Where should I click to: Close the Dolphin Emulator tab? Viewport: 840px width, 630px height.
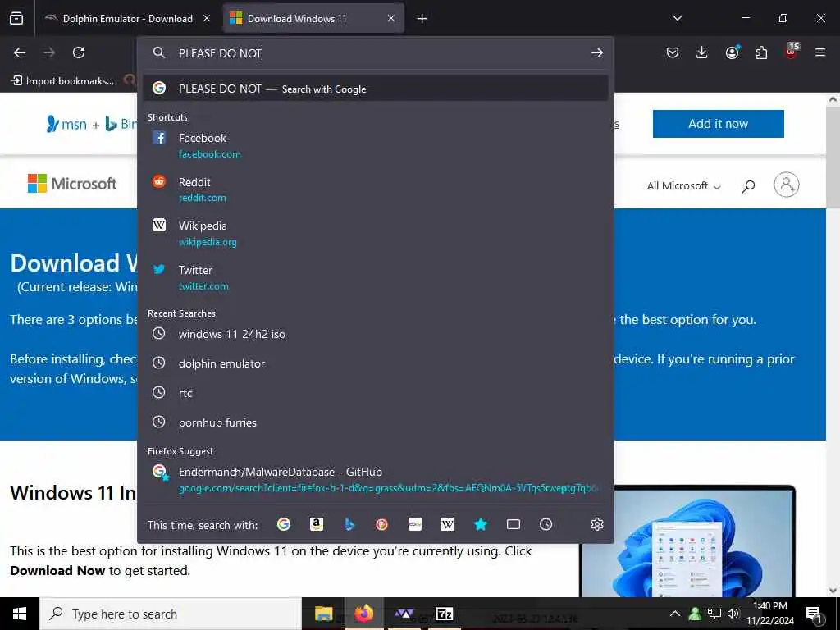207,19
